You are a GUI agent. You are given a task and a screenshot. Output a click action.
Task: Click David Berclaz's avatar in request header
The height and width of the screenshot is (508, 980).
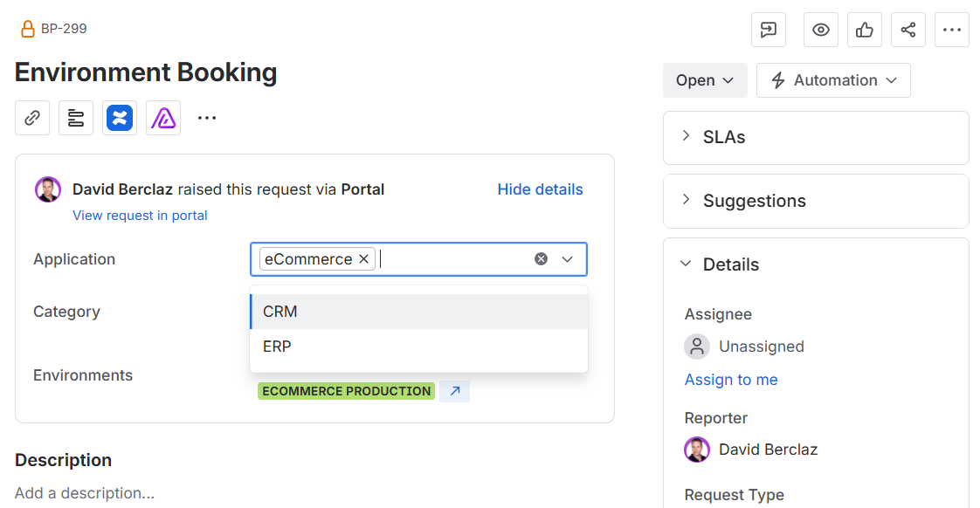coord(48,189)
